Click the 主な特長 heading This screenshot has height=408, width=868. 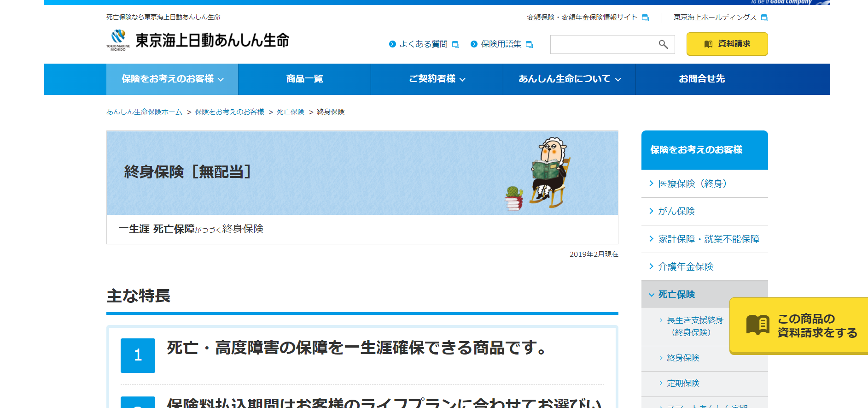tap(139, 296)
